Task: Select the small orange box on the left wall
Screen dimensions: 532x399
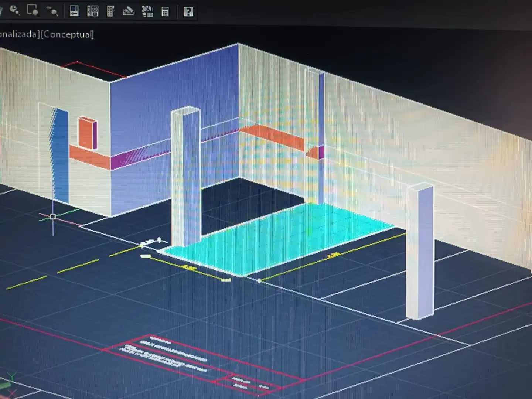Action: (x=88, y=133)
